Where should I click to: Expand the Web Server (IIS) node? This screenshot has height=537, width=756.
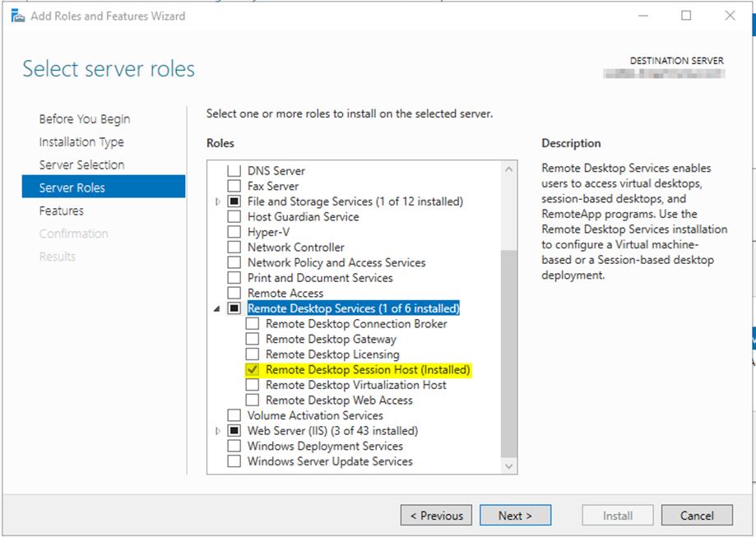point(218,430)
